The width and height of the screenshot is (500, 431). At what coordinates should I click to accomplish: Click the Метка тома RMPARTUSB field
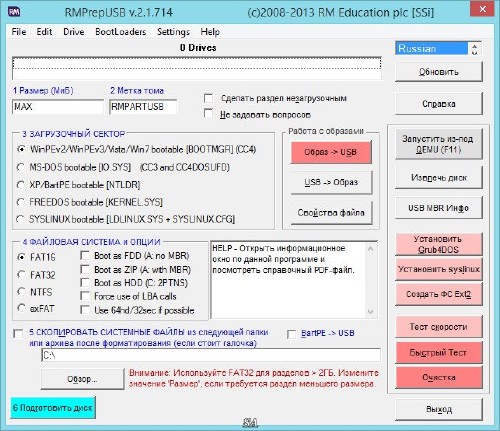(x=143, y=107)
